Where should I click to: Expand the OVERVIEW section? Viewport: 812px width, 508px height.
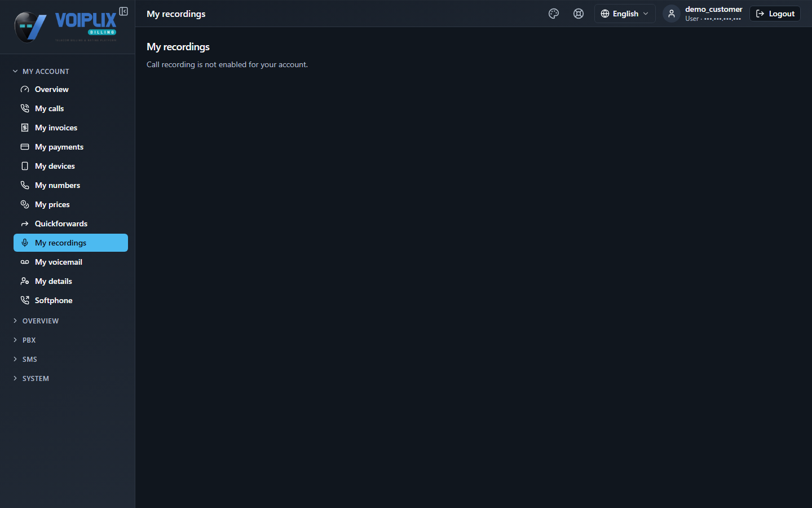coord(36,321)
